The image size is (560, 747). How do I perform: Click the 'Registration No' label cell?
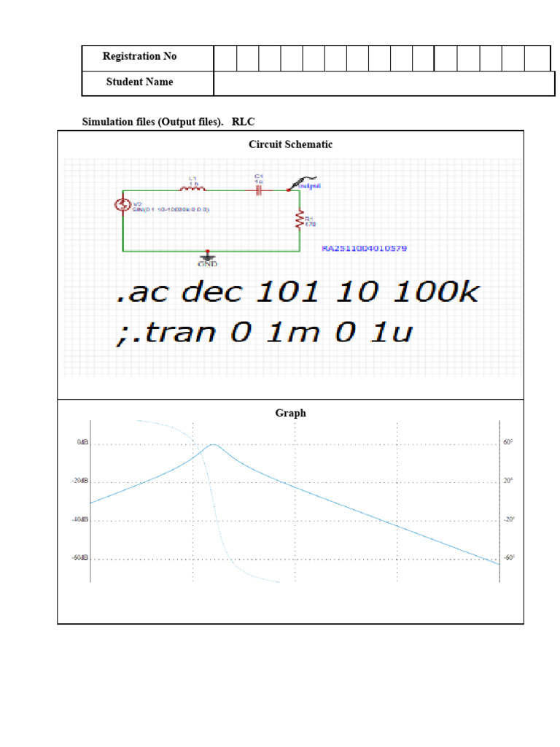(x=147, y=58)
